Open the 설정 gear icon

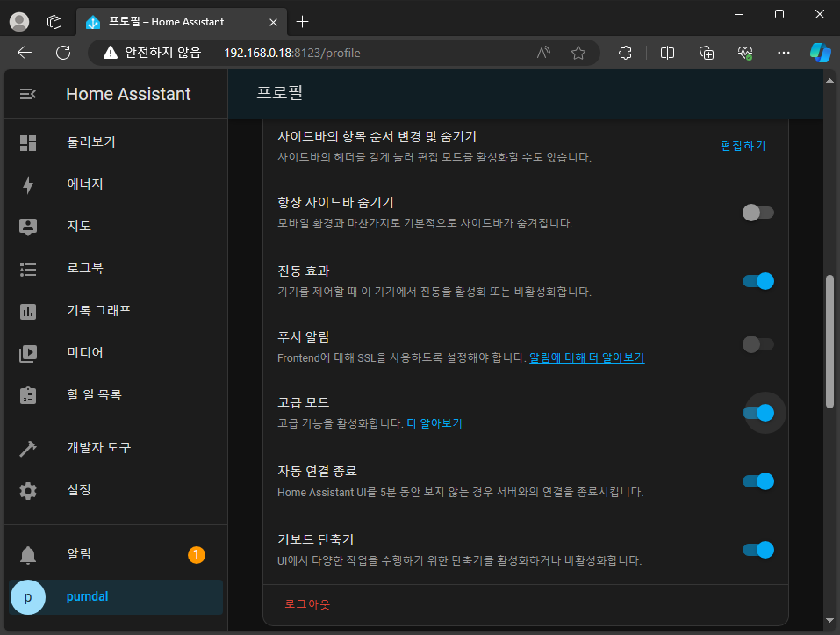(28, 490)
